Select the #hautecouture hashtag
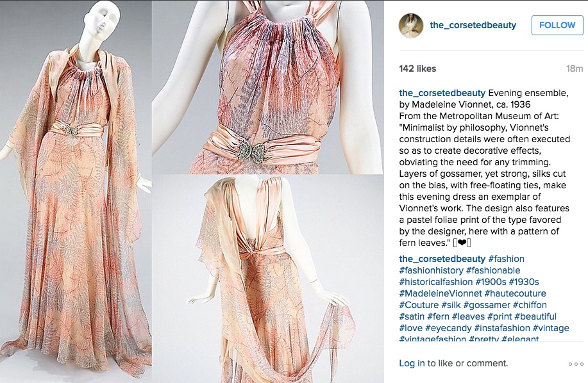 [x=516, y=293]
